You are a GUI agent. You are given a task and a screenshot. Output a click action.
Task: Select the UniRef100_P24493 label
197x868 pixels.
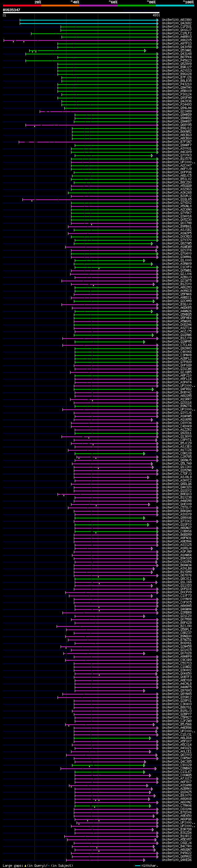pyautogui.click(x=177, y=104)
